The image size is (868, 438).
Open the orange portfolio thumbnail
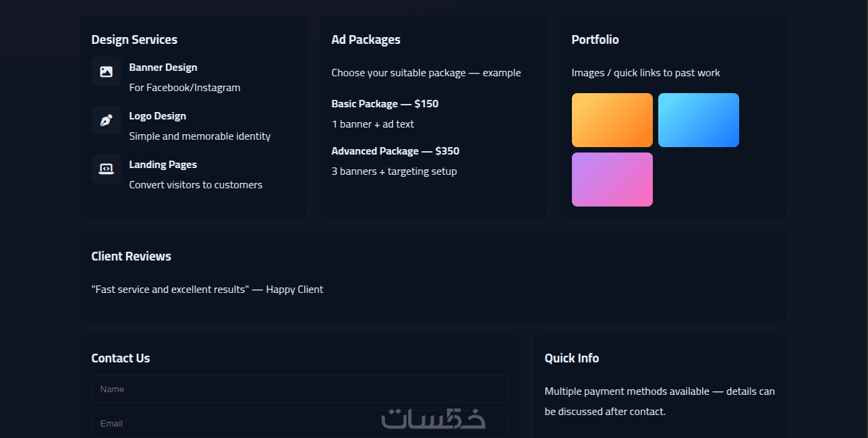(612, 120)
